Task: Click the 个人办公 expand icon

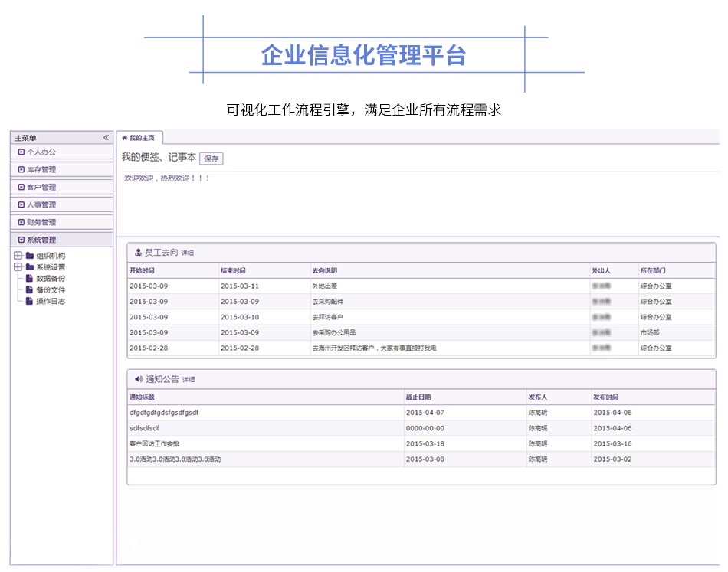Action: 21,152
